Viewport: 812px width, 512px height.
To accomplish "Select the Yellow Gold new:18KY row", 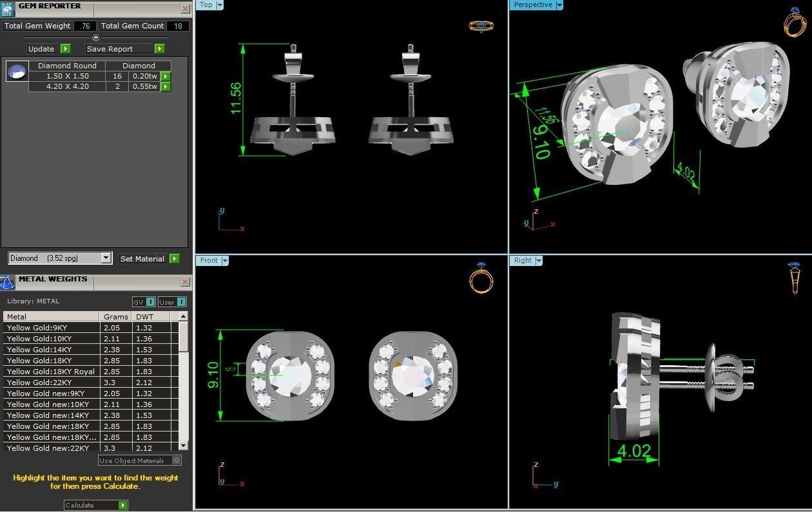I will [x=91, y=426].
